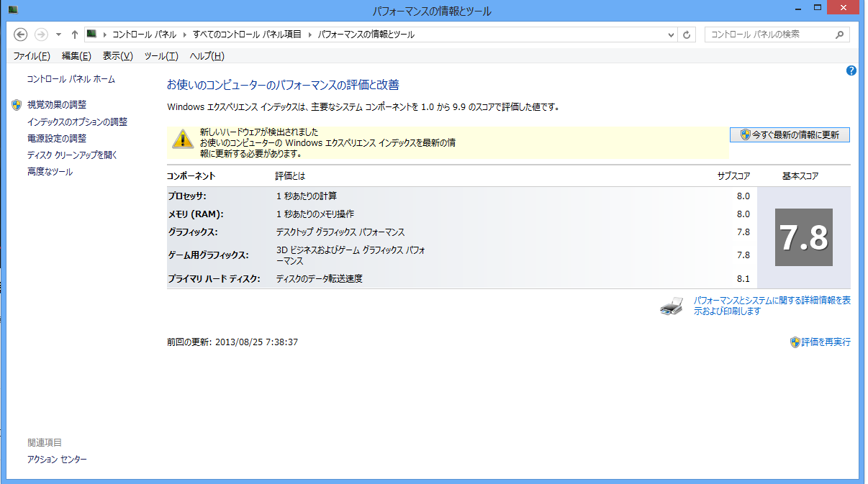Click the サブスコア column header
This screenshot has width=868, height=484.
pyautogui.click(x=734, y=176)
